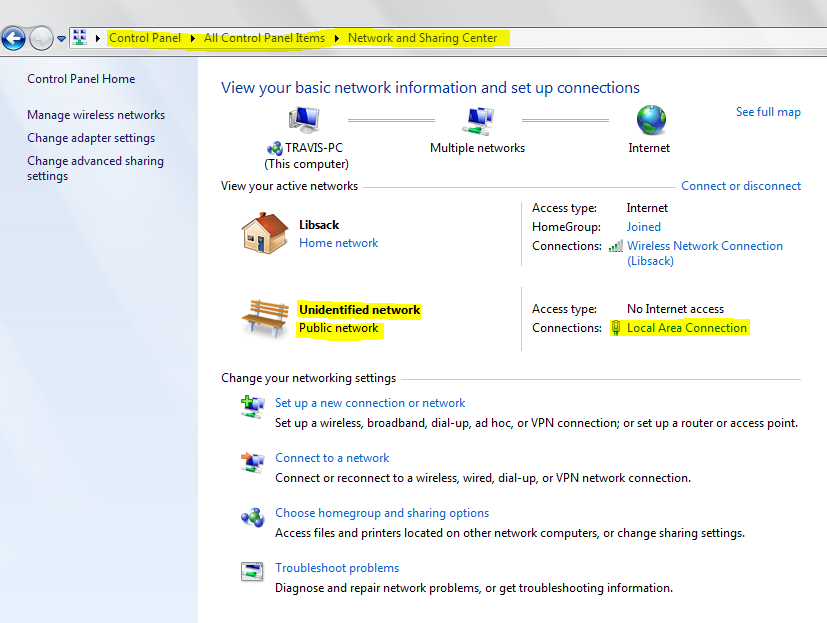The width and height of the screenshot is (827, 623).
Task: Click the Set up new connection icon
Action: pyautogui.click(x=253, y=407)
